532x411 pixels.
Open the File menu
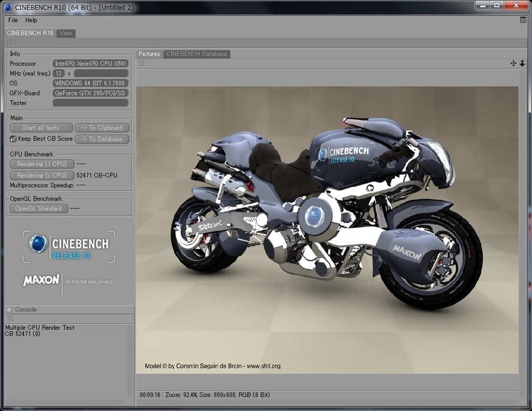pyautogui.click(x=13, y=20)
